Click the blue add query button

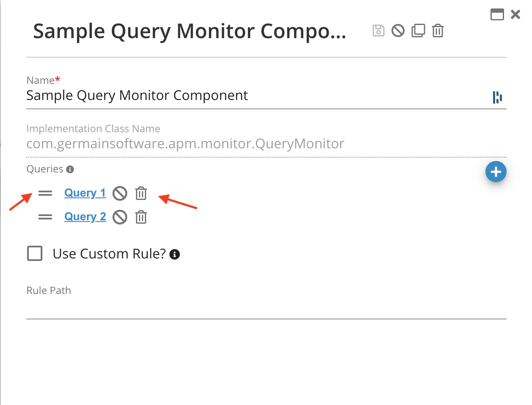coord(496,172)
